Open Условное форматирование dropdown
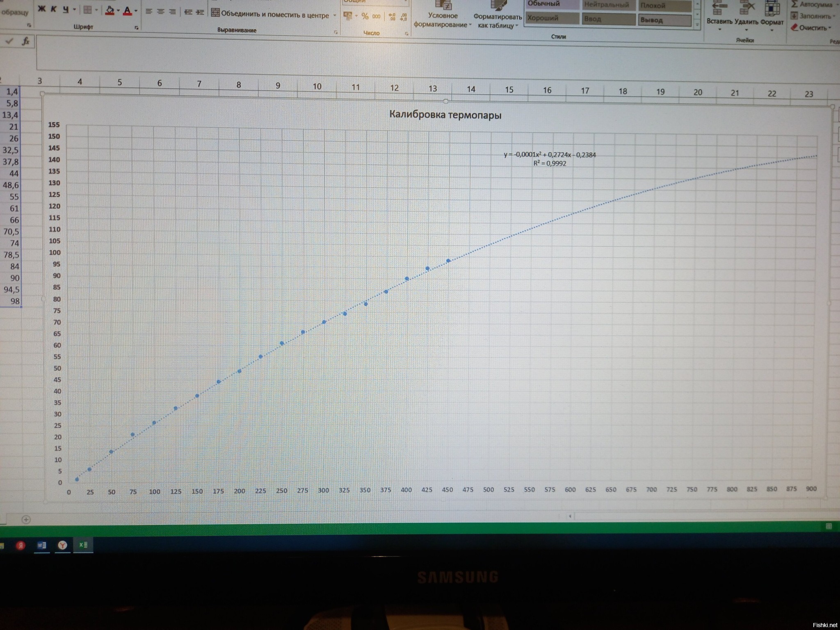Image resolution: width=840 pixels, height=630 pixels. [443, 20]
